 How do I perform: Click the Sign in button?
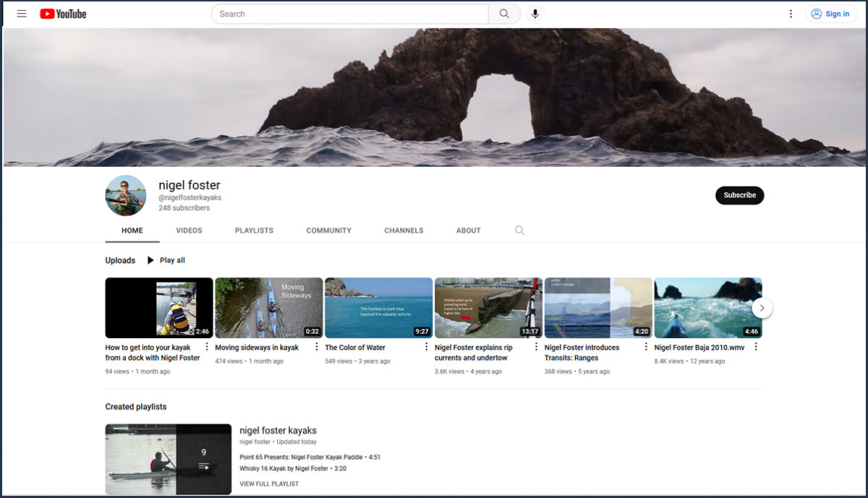coord(830,14)
